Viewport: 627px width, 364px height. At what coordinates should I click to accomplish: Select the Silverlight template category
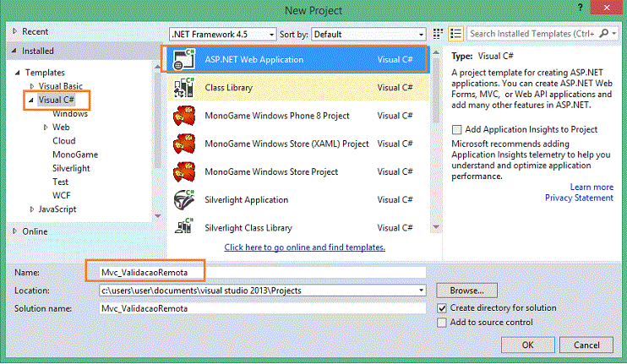[71, 168]
